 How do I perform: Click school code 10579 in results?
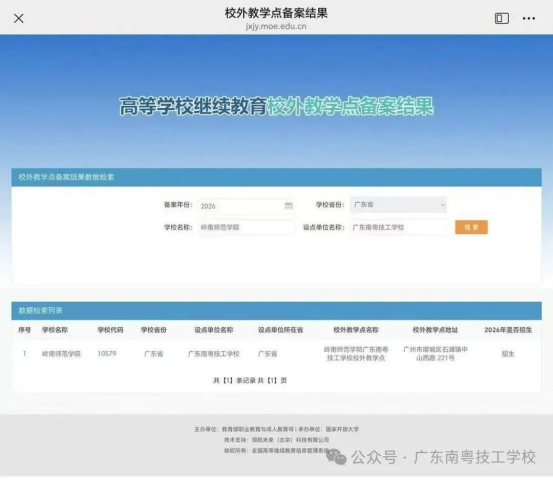click(x=107, y=353)
